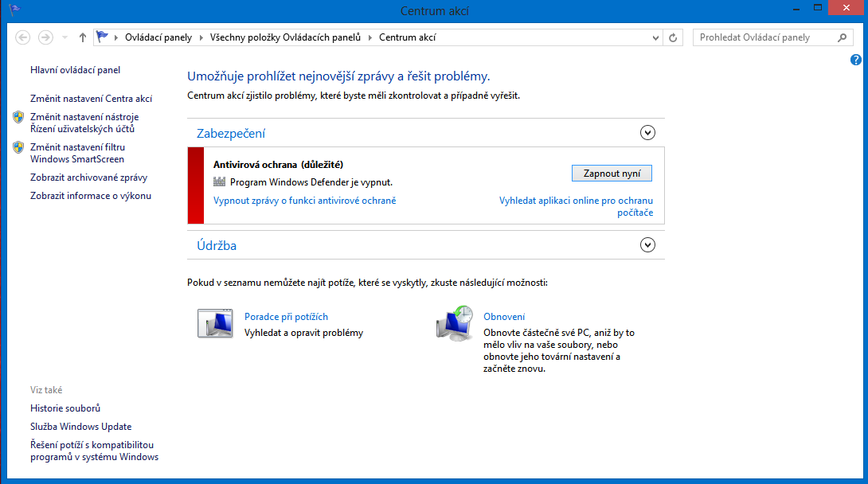Image resolution: width=868 pixels, height=484 pixels.
Task: Collapse the Zabezpečení section with its chevron
Action: point(647,133)
